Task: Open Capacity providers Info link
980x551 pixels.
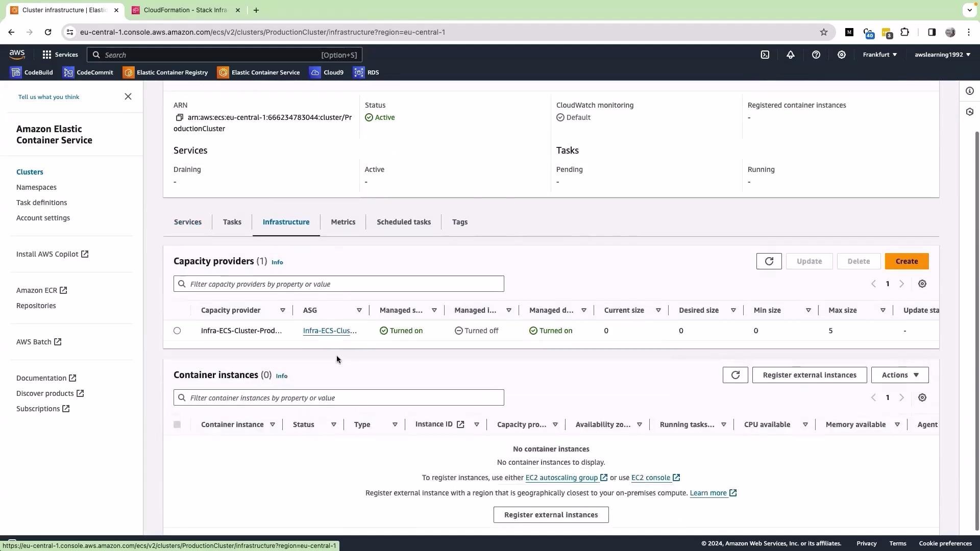Action: (x=277, y=262)
